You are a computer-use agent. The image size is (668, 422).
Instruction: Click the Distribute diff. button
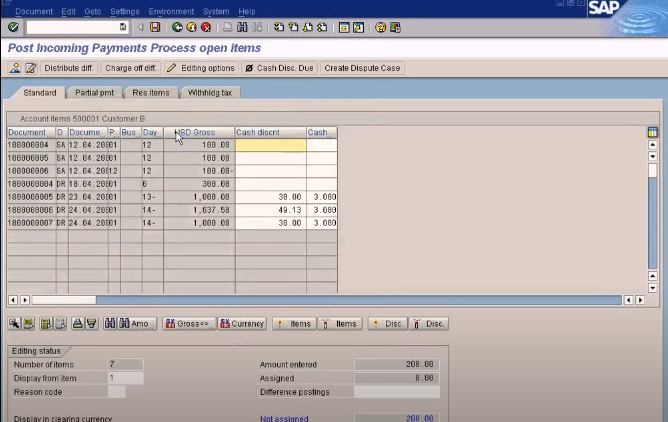pyautogui.click(x=69, y=68)
